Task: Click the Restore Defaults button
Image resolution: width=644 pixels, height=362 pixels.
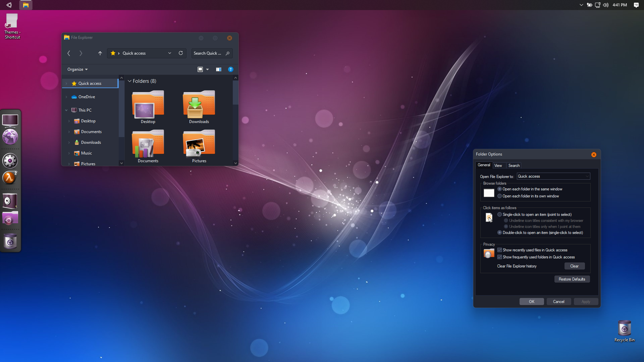Action: pyautogui.click(x=572, y=279)
